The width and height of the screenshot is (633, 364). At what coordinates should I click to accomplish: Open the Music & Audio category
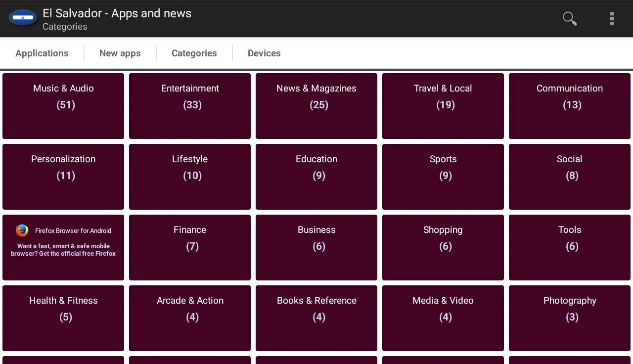coord(63,106)
